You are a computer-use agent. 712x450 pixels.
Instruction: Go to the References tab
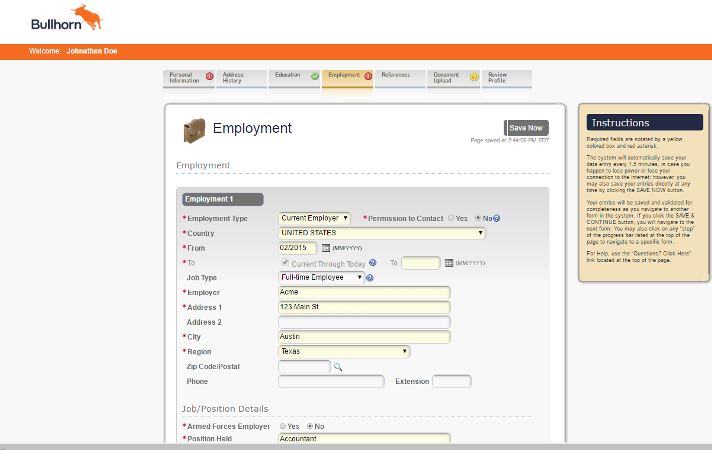(400, 78)
